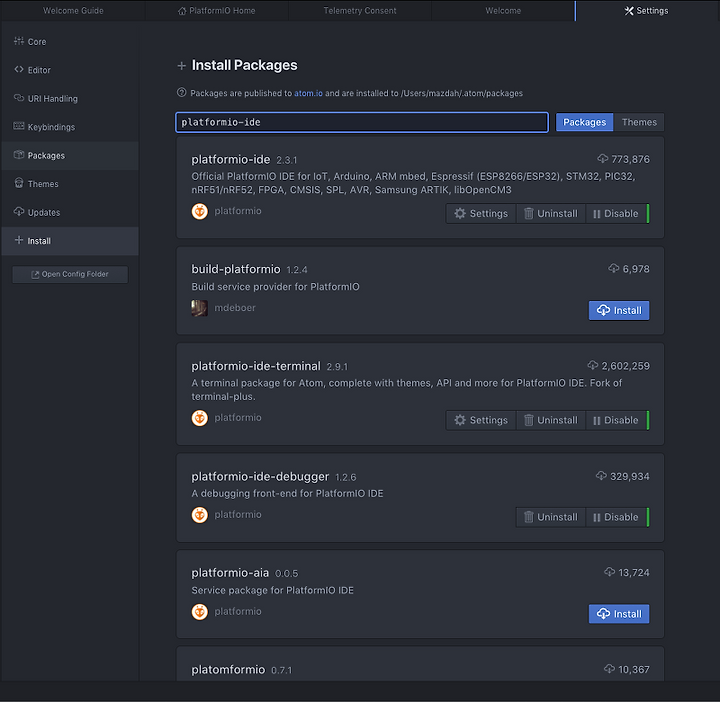Go to the Packages section in sidebar

click(x=70, y=156)
